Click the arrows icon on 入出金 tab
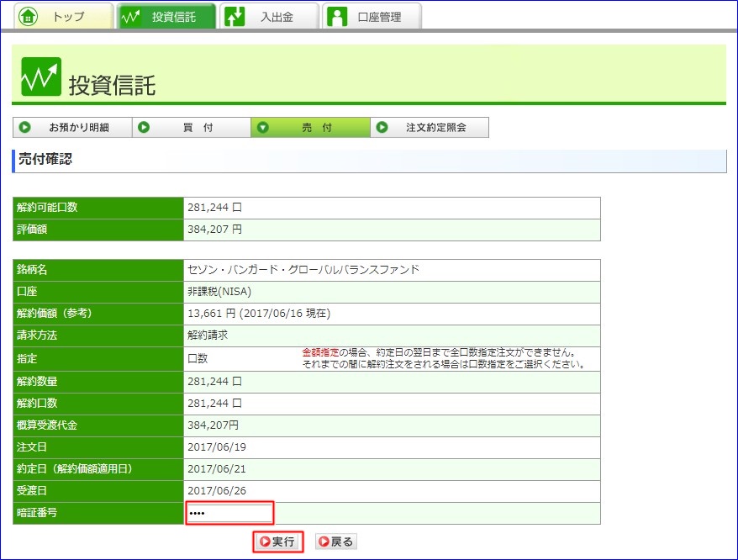This screenshot has height=560, width=738. [x=235, y=17]
